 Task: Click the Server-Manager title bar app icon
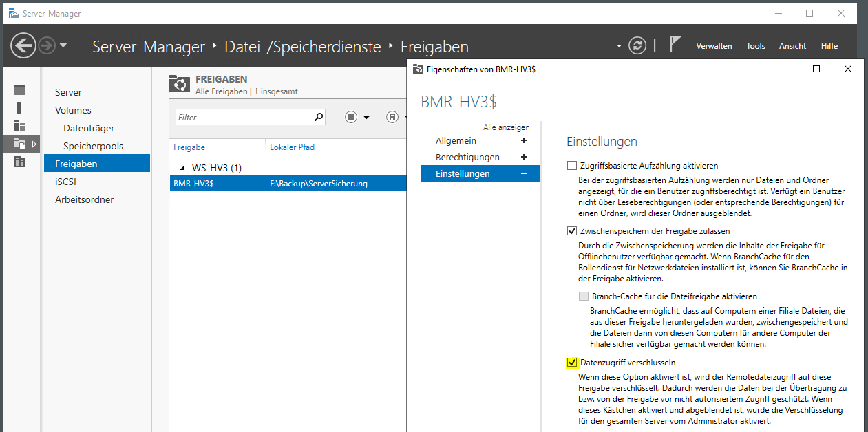pos(13,13)
